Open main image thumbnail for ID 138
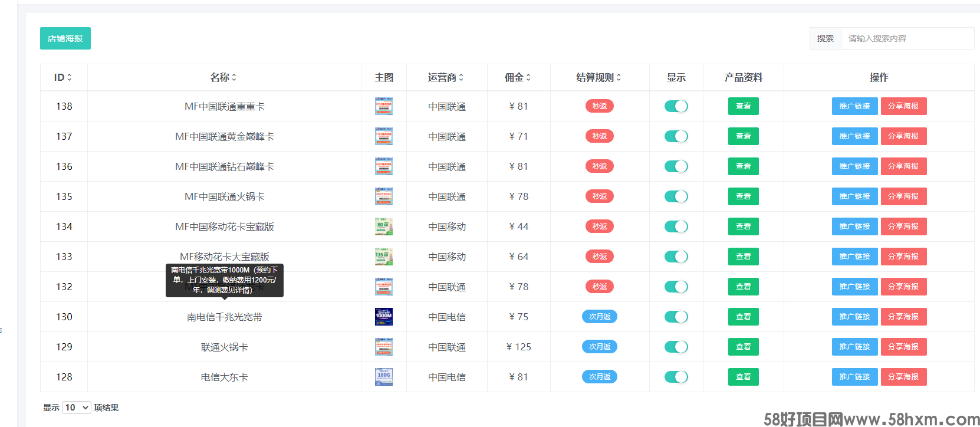 [384, 106]
